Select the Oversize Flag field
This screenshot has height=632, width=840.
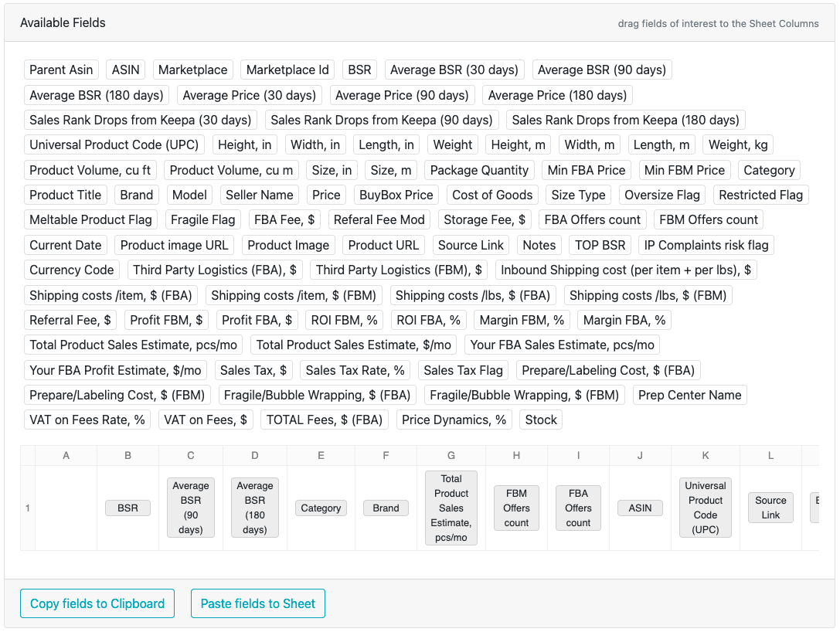point(662,195)
